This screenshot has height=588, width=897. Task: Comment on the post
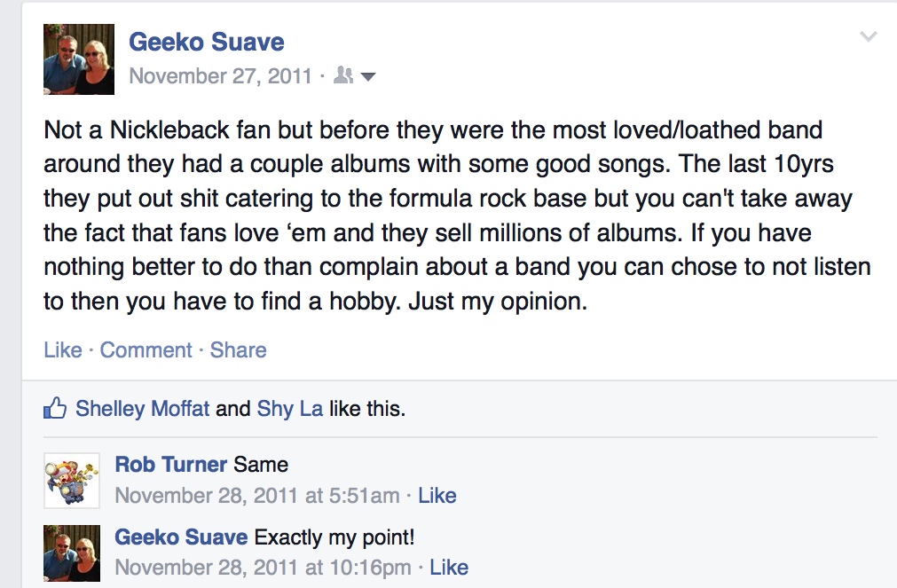click(x=146, y=350)
